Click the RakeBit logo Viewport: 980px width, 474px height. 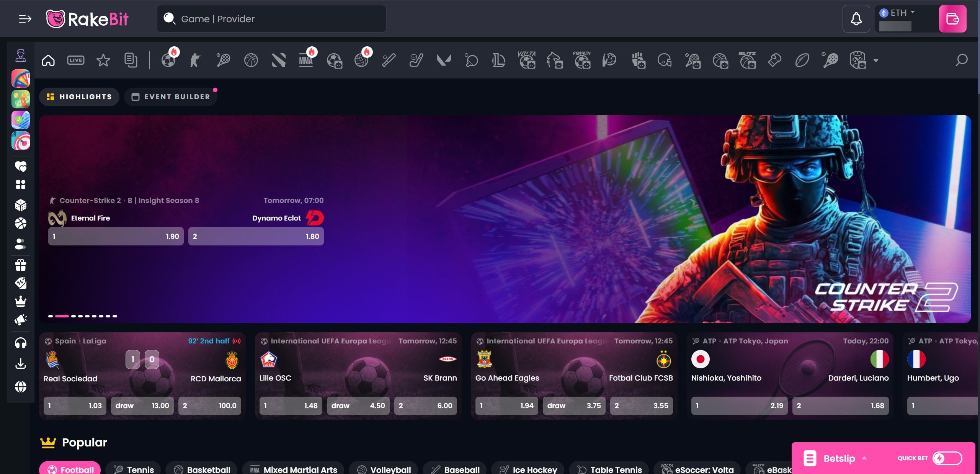(x=87, y=19)
